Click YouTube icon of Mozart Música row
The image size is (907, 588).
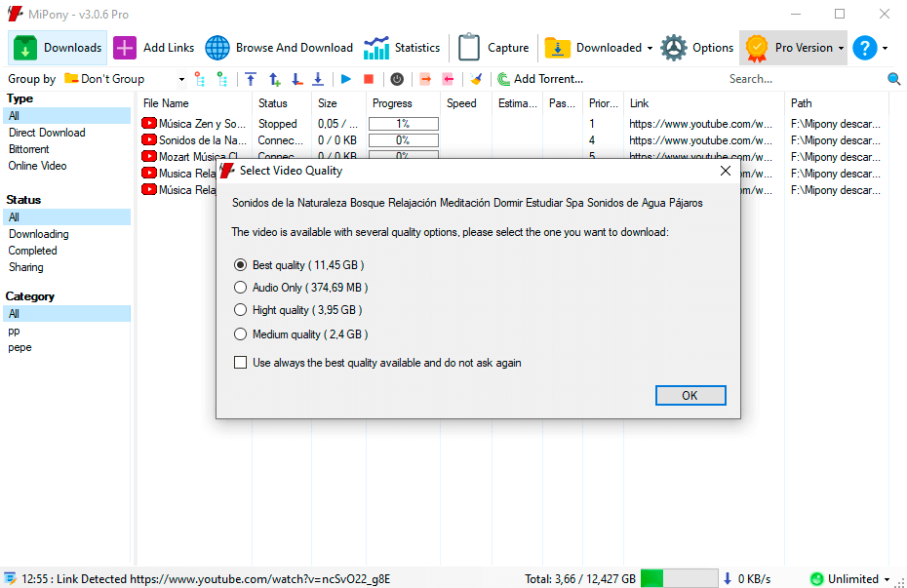tap(149, 156)
